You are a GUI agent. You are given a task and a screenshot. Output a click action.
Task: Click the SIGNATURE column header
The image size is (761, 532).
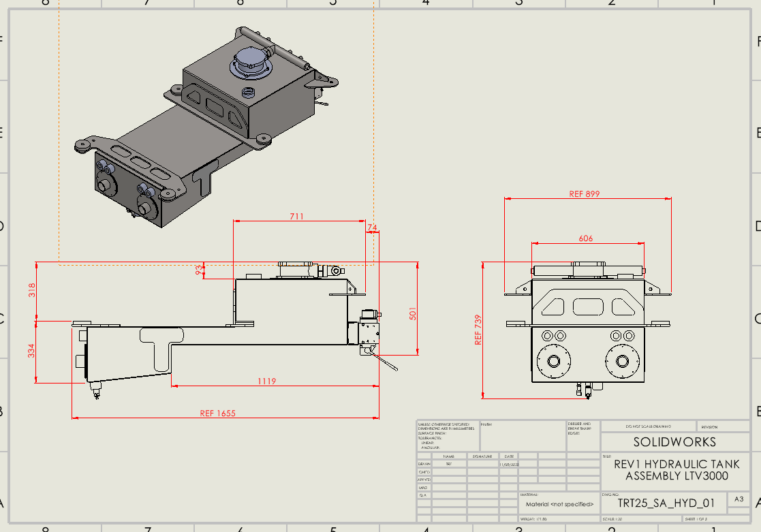pyautogui.click(x=482, y=457)
